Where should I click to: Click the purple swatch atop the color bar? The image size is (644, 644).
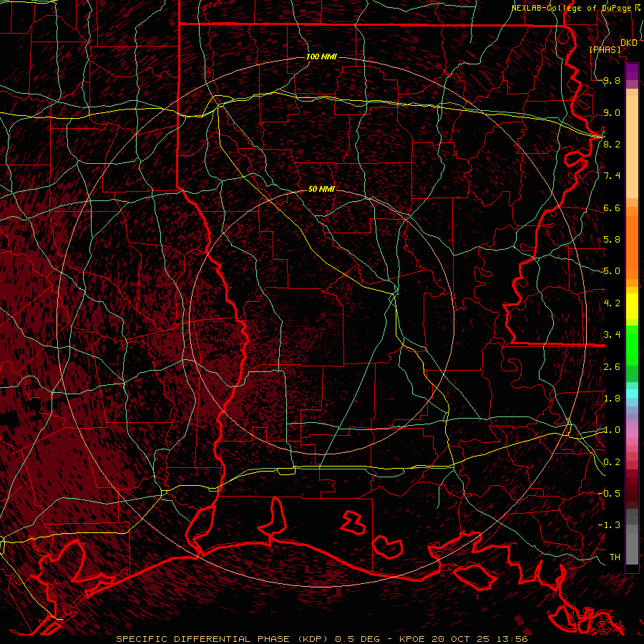(632, 72)
